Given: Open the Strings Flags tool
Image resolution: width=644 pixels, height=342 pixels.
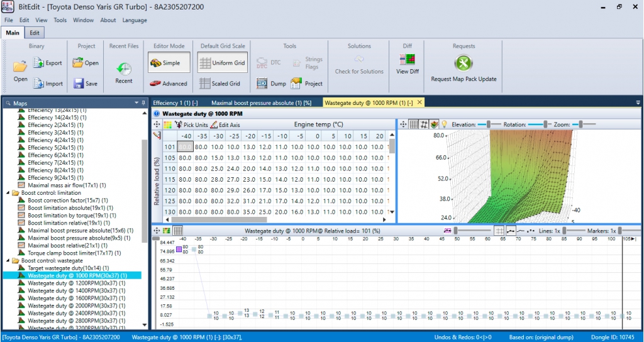Looking at the screenshot, I should (x=308, y=63).
